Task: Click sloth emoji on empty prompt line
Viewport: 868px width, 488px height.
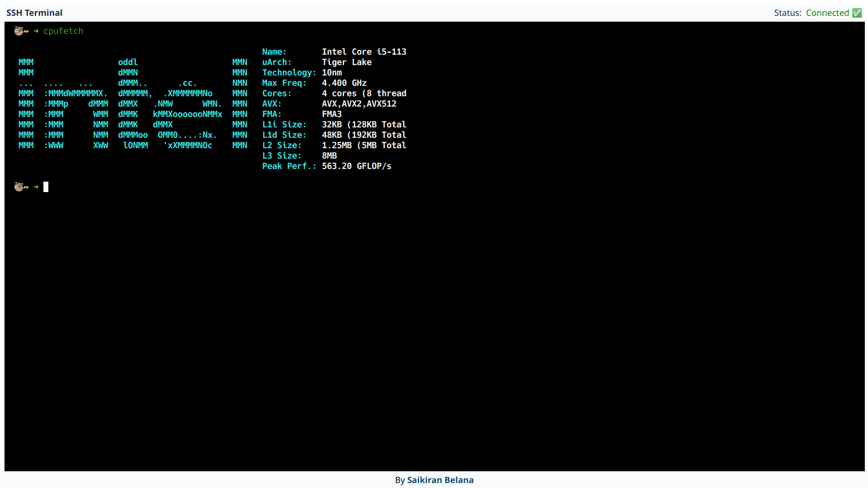Action: coord(19,187)
